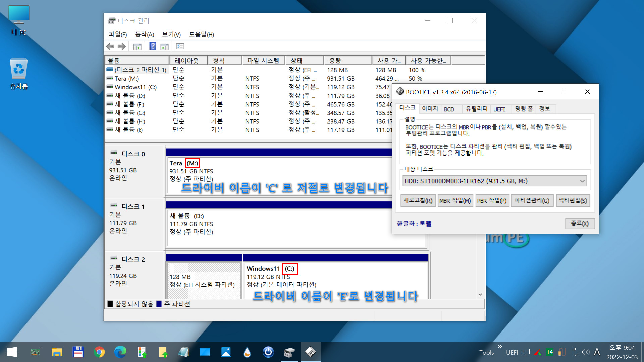Open the 파일(F) menu
The height and width of the screenshot is (362, 644).
[118, 34]
